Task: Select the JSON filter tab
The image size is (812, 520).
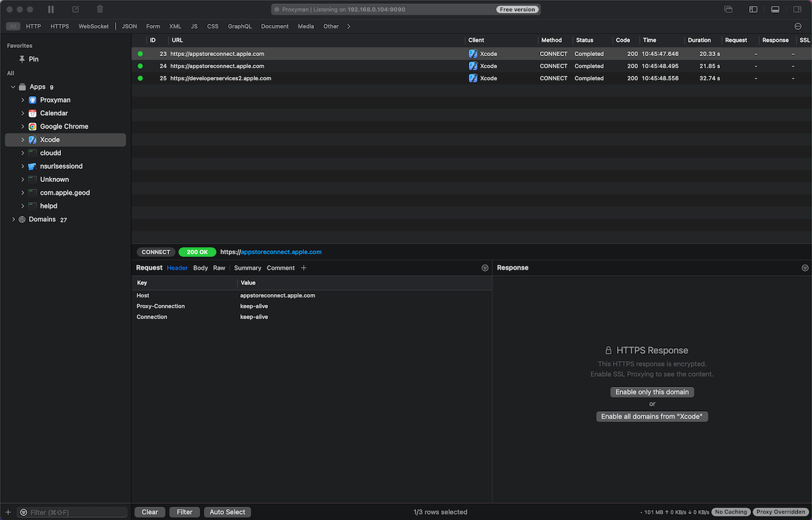Action: (129, 26)
